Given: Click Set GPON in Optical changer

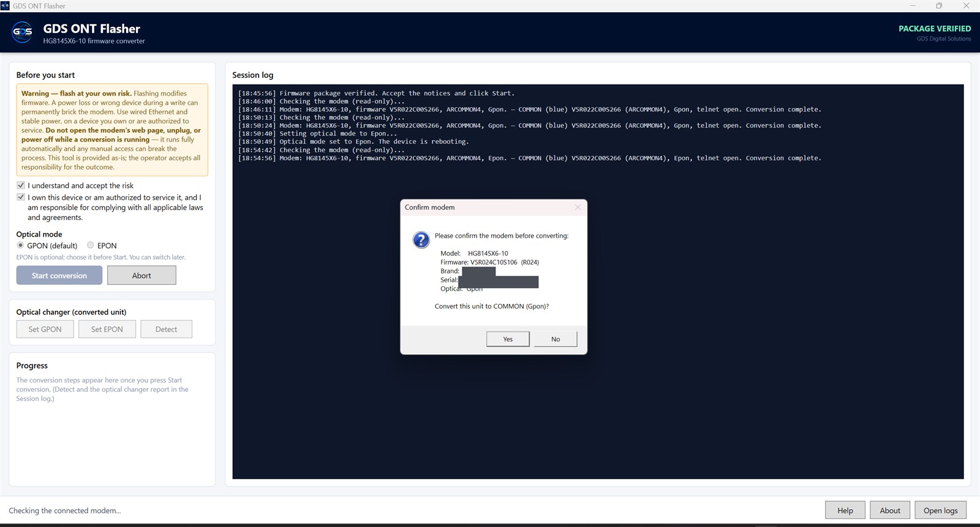Looking at the screenshot, I should coord(45,329).
